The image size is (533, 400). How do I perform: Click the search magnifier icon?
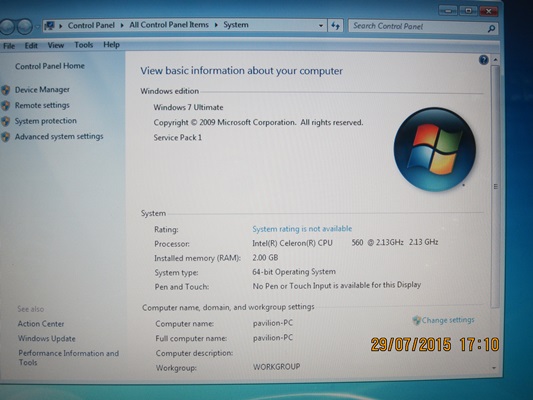491,29
